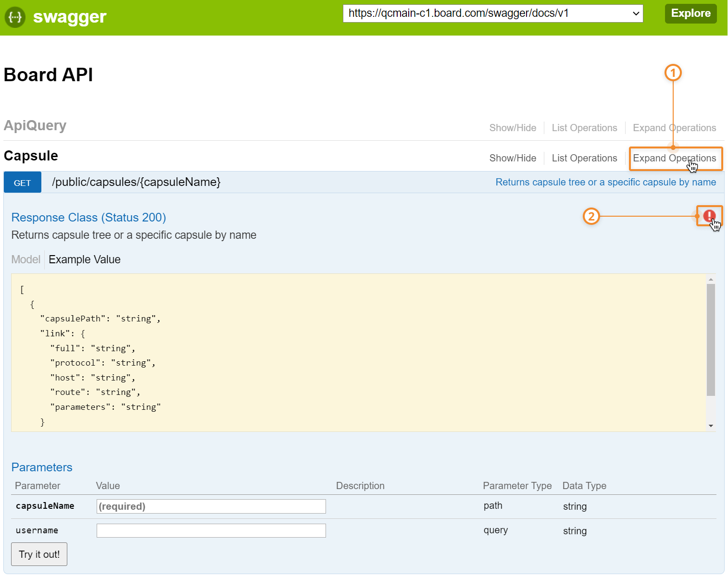728x577 pixels.
Task: Select the Example Value tab
Action: point(85,259)
